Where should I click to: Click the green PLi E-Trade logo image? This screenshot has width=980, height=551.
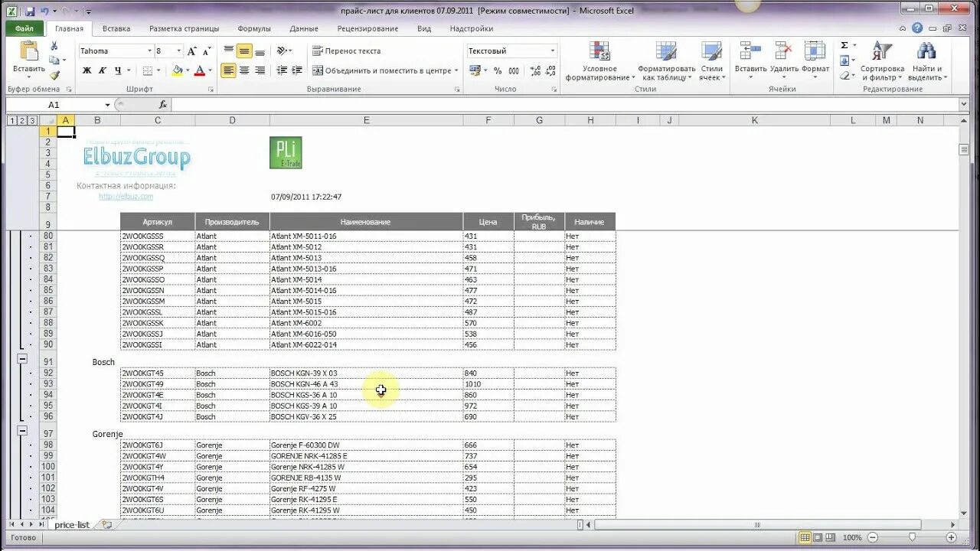pyautogui.click(x=286, y=152)
